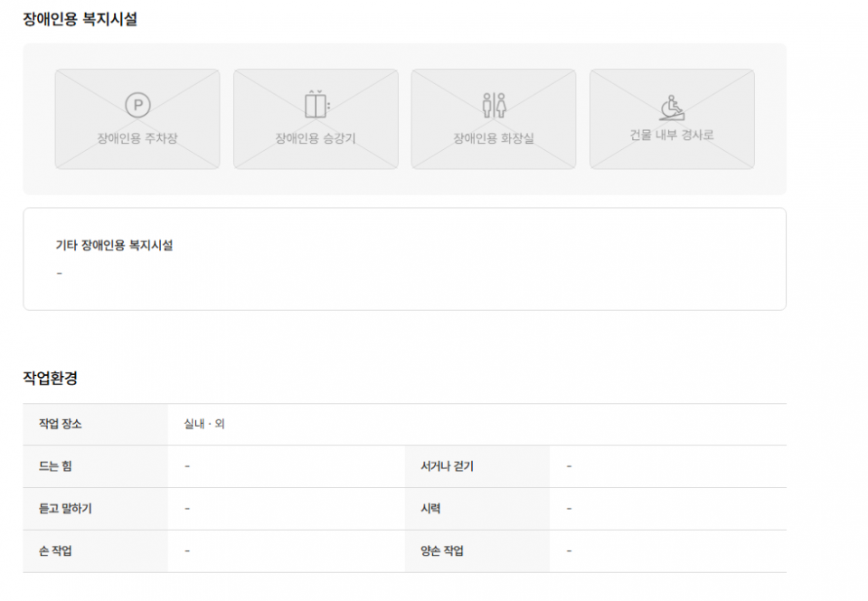868x601 pixels.
Task: Click the 드는 힘 row label
Action: 54,466
